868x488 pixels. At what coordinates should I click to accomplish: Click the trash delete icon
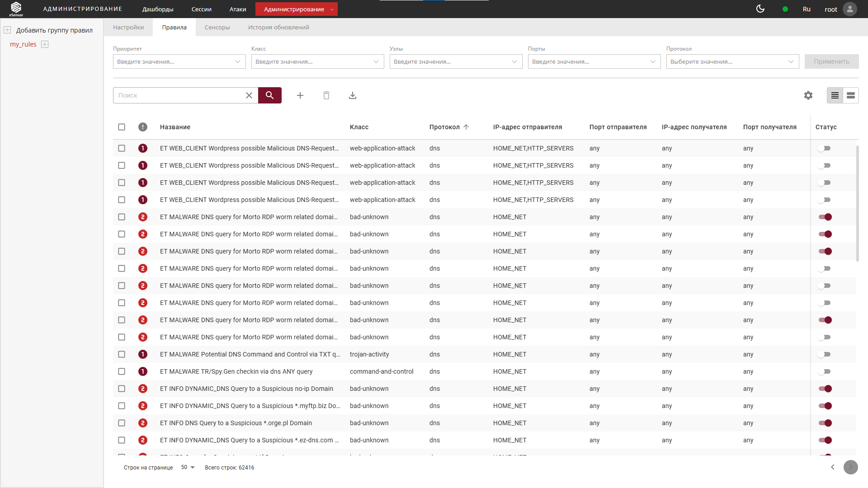click(x=326, y=95)
